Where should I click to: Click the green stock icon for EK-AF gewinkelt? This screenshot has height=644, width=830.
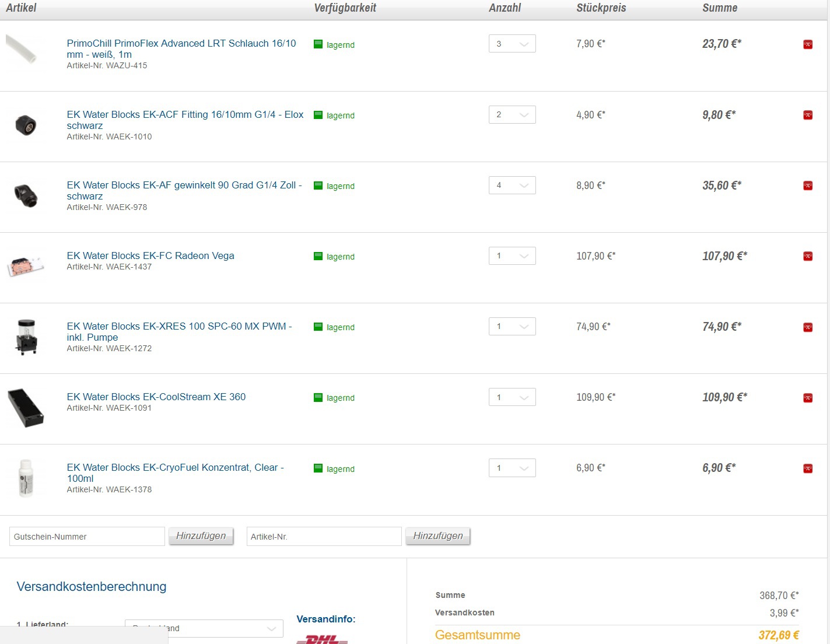318,185
